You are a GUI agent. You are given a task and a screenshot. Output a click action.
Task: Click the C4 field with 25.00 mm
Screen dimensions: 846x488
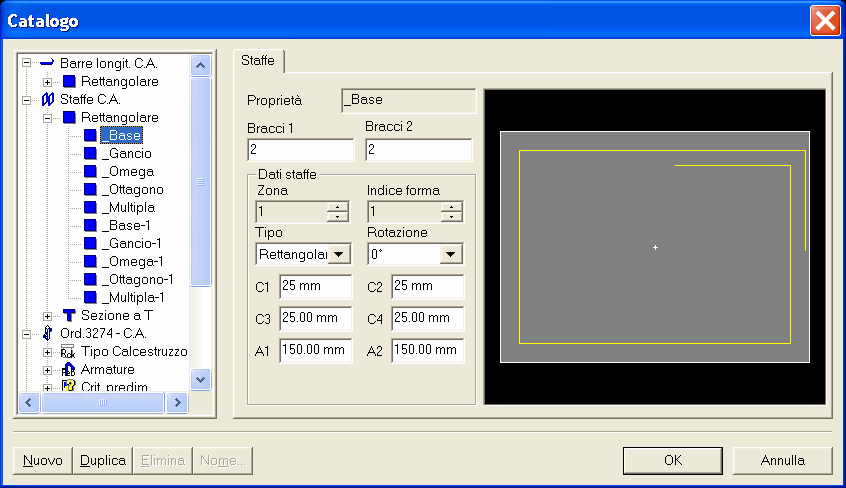tap(427, 318)
